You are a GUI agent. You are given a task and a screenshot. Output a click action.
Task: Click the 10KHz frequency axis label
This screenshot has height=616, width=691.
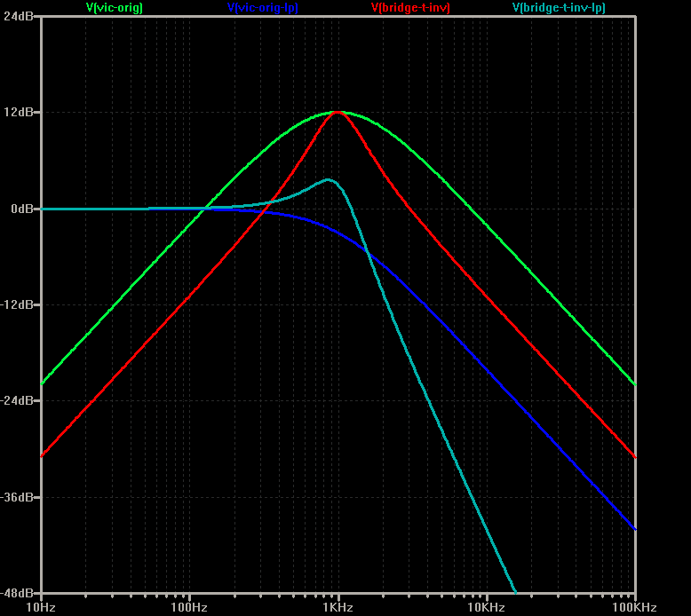(486, 608)
